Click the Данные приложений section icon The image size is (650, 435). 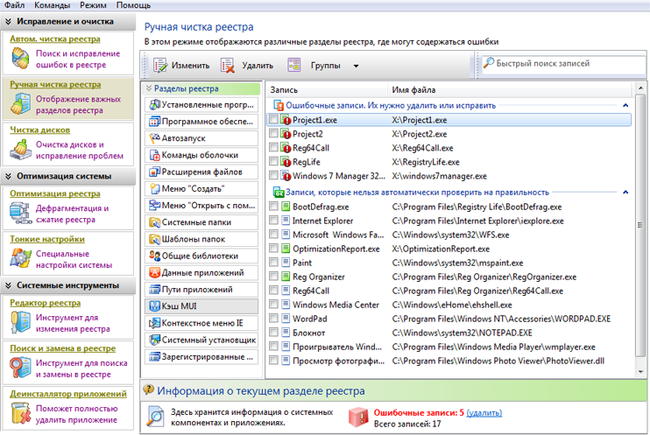155,272
